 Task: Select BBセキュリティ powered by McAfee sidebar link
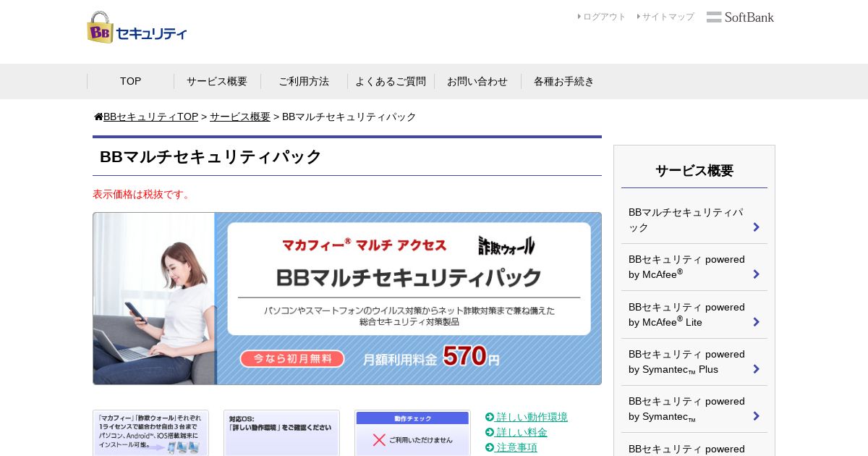point(694,267)
